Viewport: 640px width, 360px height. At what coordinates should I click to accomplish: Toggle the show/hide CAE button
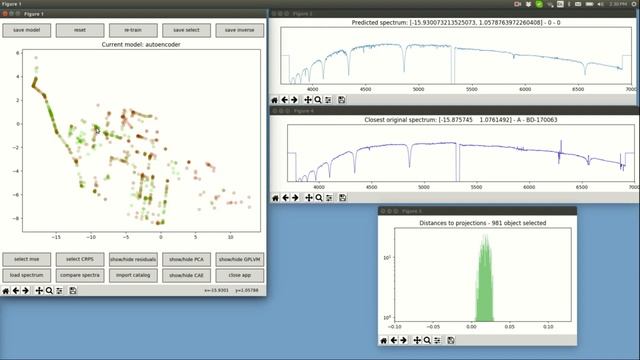pyautogui.click(x=187, y=276)
